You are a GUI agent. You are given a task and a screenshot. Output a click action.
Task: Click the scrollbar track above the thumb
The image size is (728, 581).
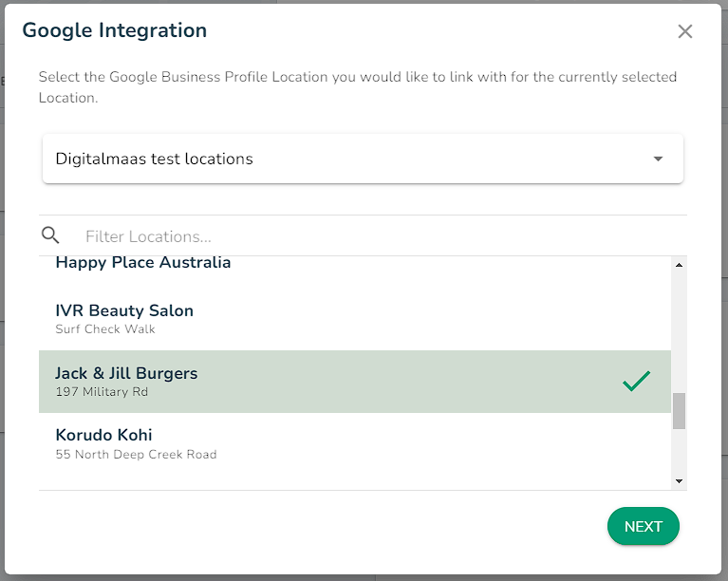pos(679,331)
